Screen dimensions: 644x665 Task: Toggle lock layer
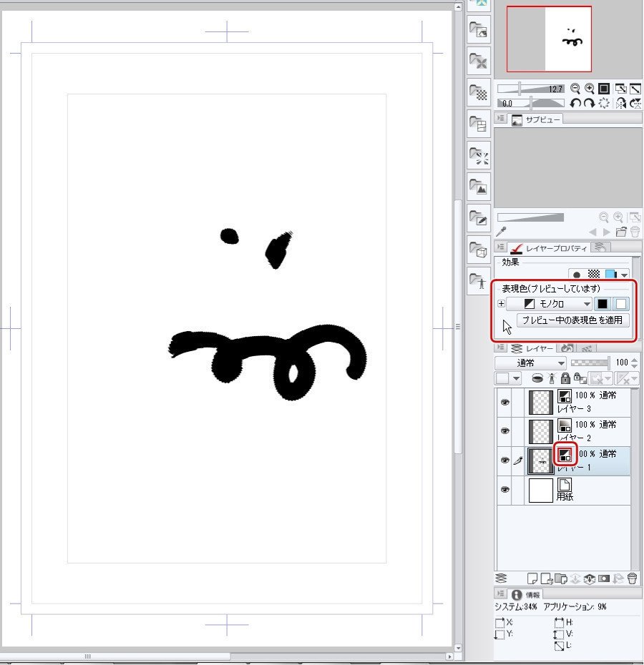(x=565, y=378)
